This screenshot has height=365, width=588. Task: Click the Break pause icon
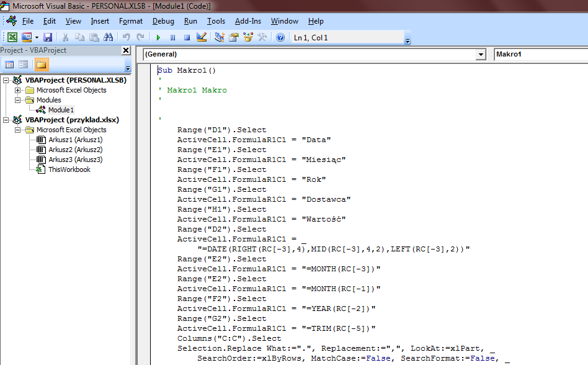pyautogui.click(x=172, y=37)
